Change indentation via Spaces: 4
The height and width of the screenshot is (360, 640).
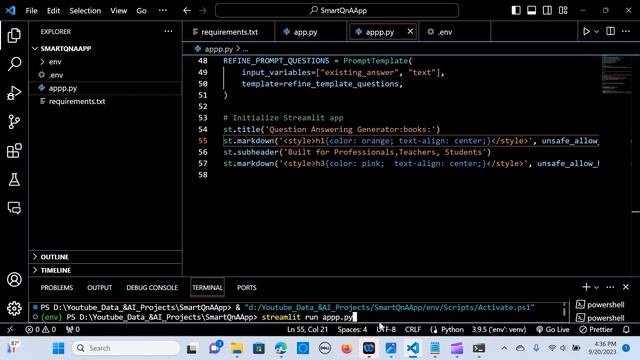coord(352,329)
